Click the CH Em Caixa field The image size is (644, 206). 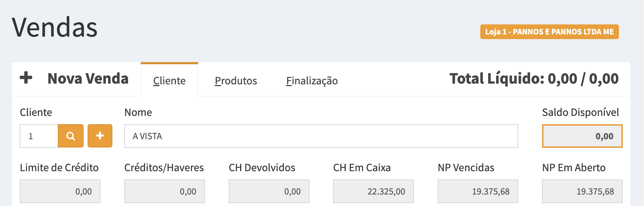(x=373, y=191)
